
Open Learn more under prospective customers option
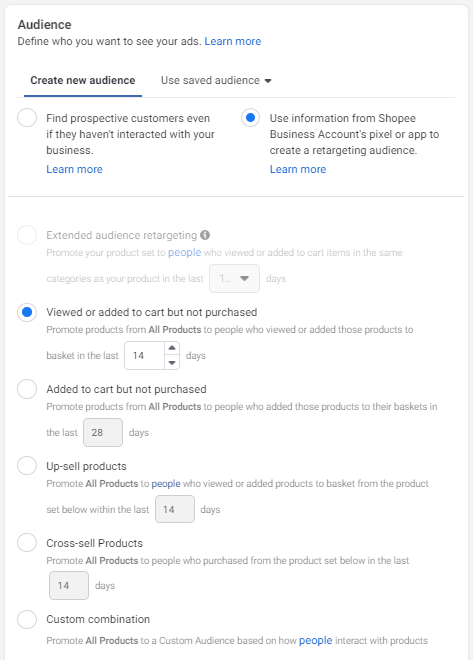click(x=74, y=169)
